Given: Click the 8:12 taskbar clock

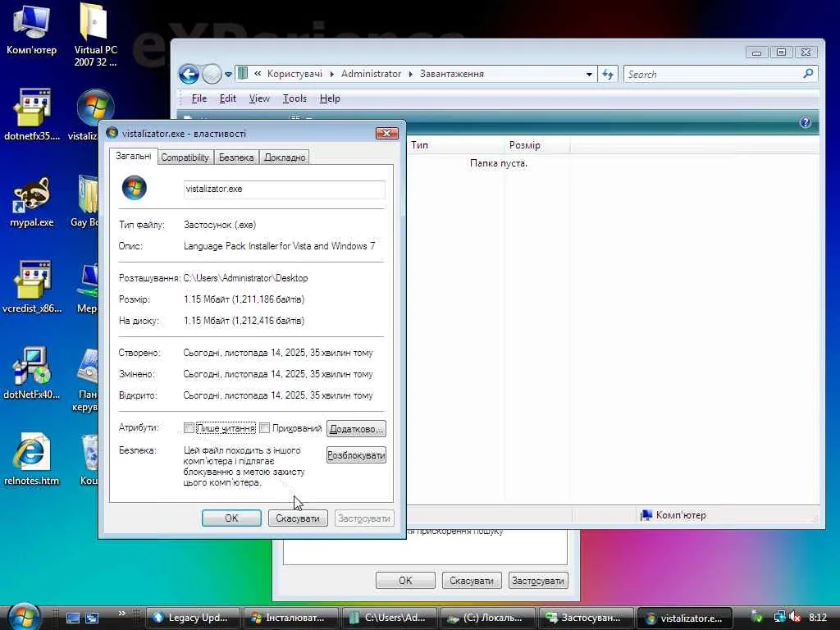Looking at the screenshot, I should pos(818,617).
